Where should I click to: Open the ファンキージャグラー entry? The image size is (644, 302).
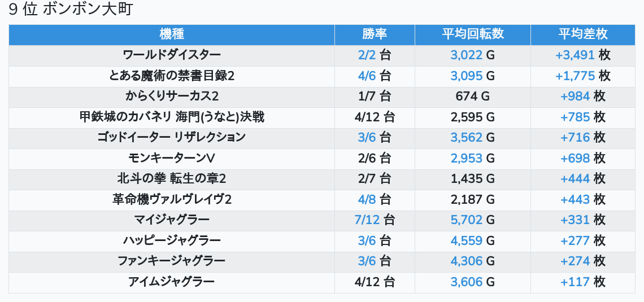click(x=172, y=261)
